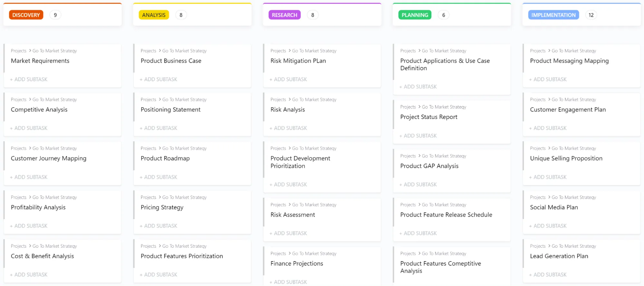Add a subtask to Risk Assessment

[x=288, y=233]
